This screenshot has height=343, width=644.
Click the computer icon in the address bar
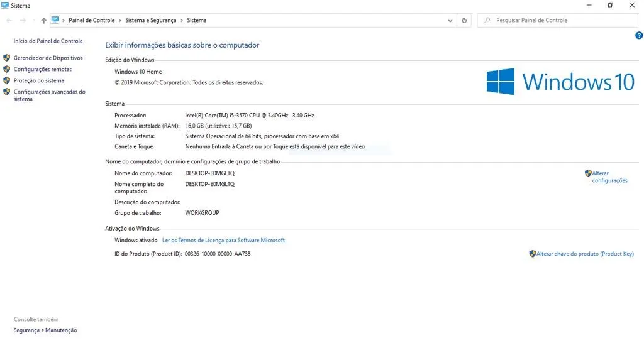[x=55, y=20]
